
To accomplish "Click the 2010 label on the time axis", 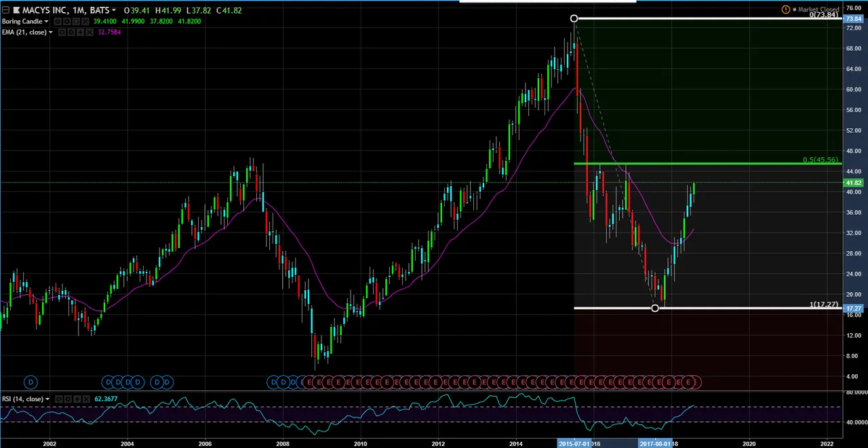I will point(360,443).
